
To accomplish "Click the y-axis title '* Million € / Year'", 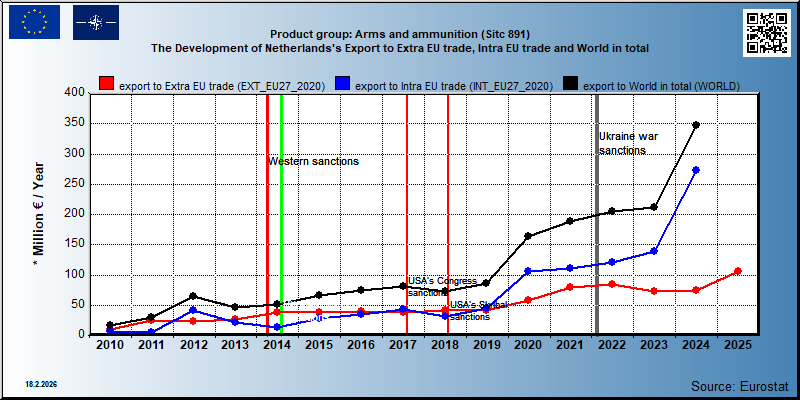I will coord(38,214).
